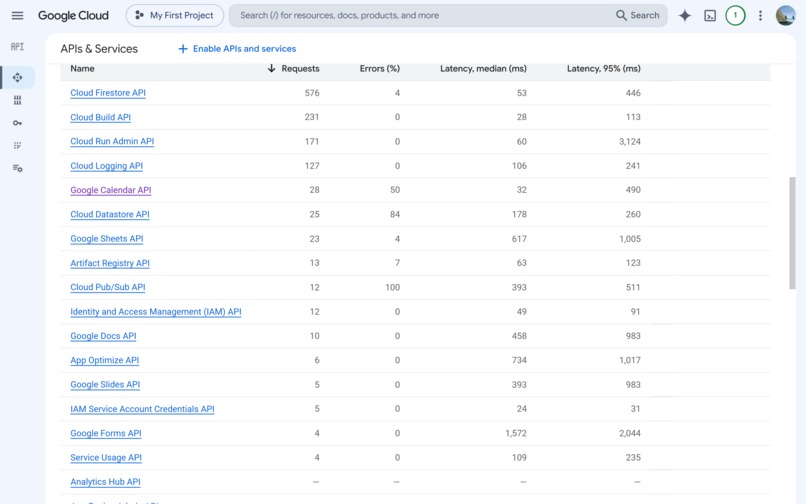Open Google Docs API link
Image resolution: width=806 pixels, height=504 pixels.
tap(103, 336)
